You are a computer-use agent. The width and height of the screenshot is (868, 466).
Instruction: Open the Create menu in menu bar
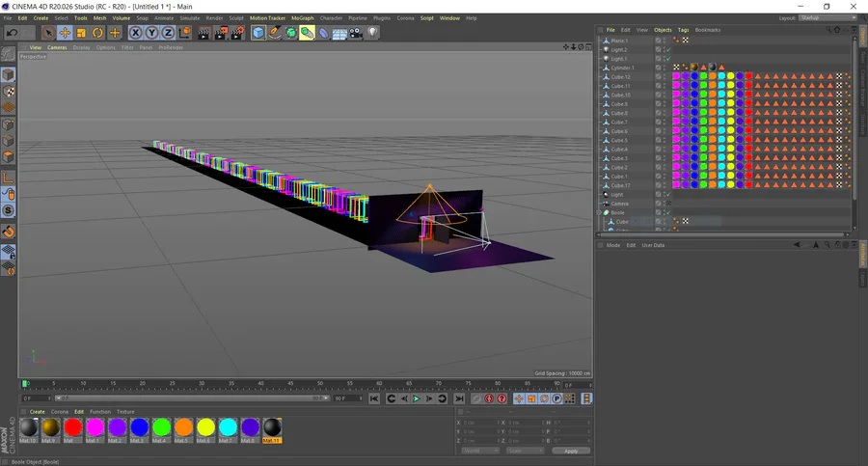[41, 18]
